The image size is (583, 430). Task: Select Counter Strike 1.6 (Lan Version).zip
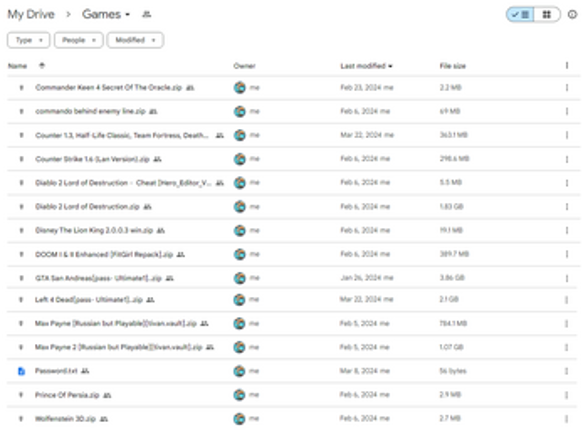coord(93,159)
